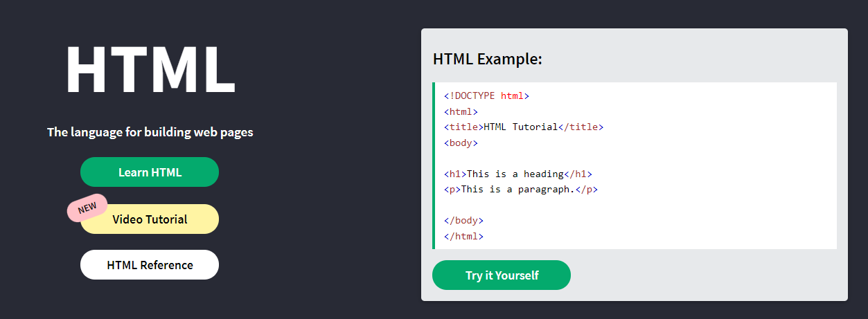Click the Try it Yourself button

[x=502, y=275]
